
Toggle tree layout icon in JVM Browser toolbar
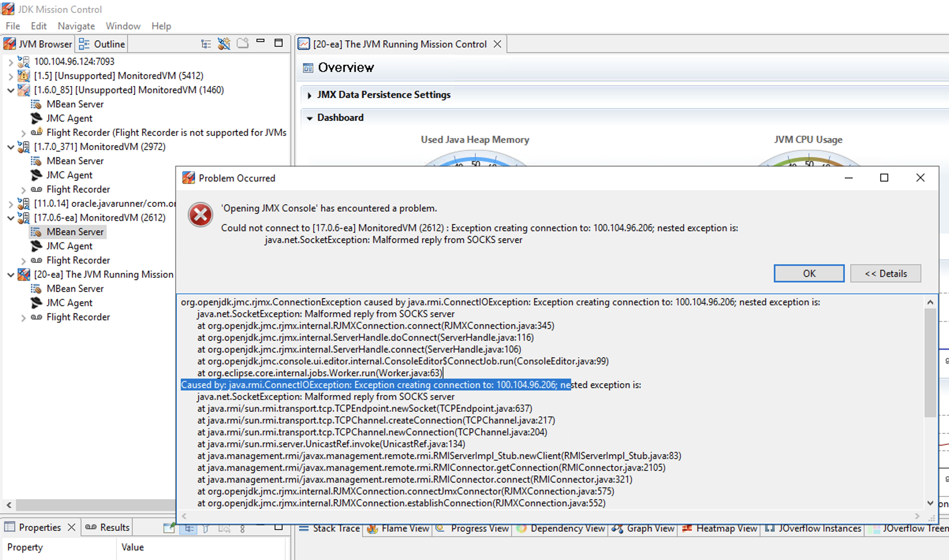205,44
